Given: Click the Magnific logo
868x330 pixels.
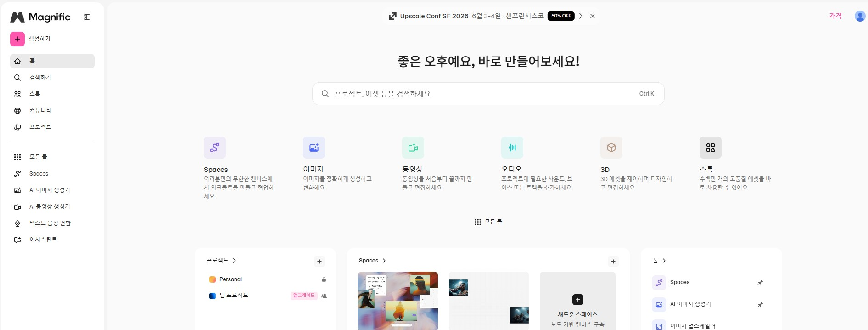Looking at the screenshot, I should pyautogui.click(x=40, y=17).
